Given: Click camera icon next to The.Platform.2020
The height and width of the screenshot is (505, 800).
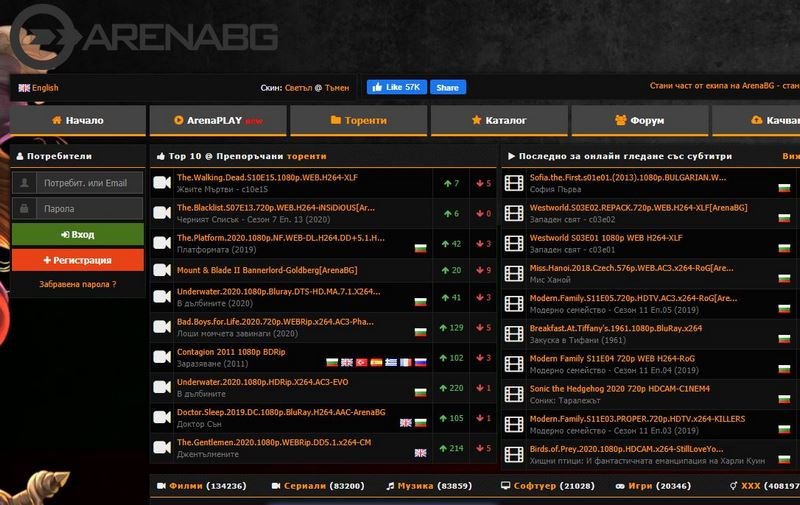Looking at the screenshot, I should click(162, 243).
